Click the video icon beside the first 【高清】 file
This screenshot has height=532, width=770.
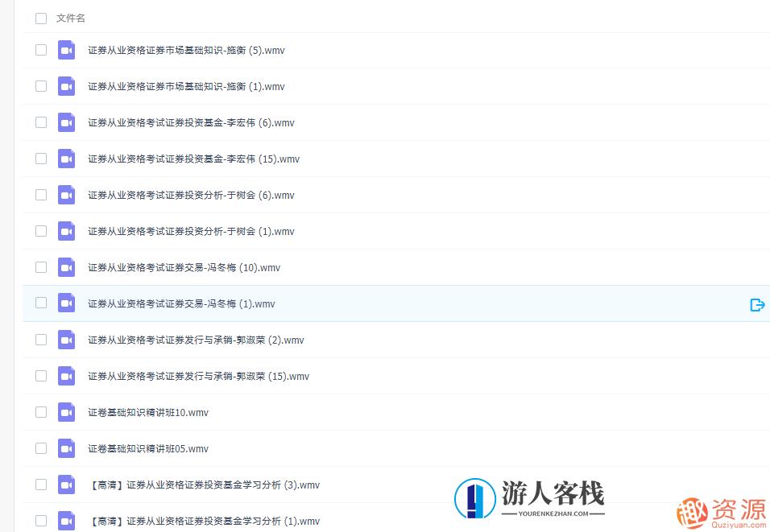[x=66, y=485]
